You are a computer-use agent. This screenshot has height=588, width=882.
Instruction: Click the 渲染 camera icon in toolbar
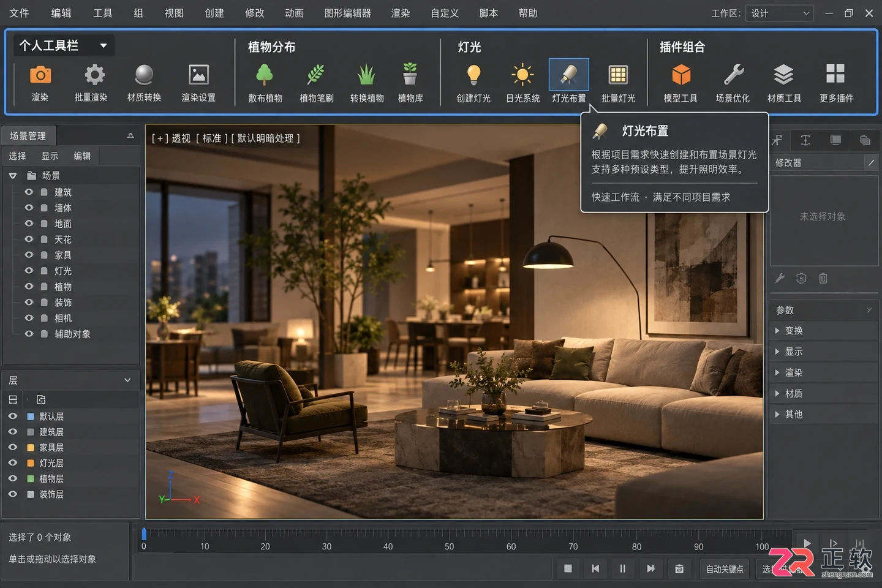point(40,75)
